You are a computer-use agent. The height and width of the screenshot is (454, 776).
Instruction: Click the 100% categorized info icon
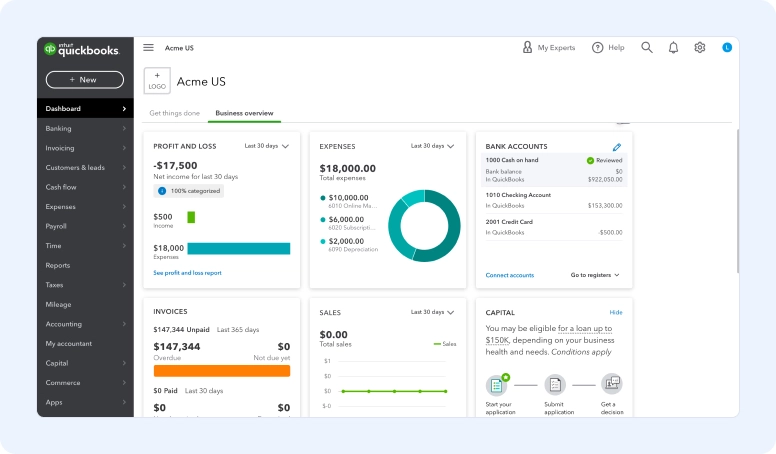[162, 191]
